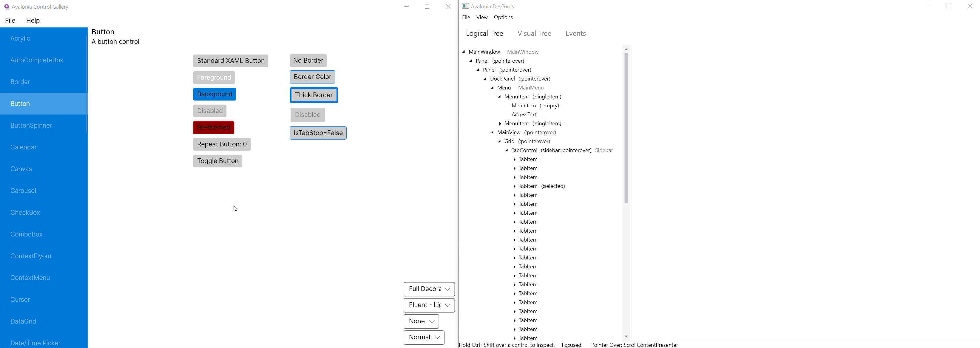
Task: Click the red Re-themed button
Action: click(213, 128)
